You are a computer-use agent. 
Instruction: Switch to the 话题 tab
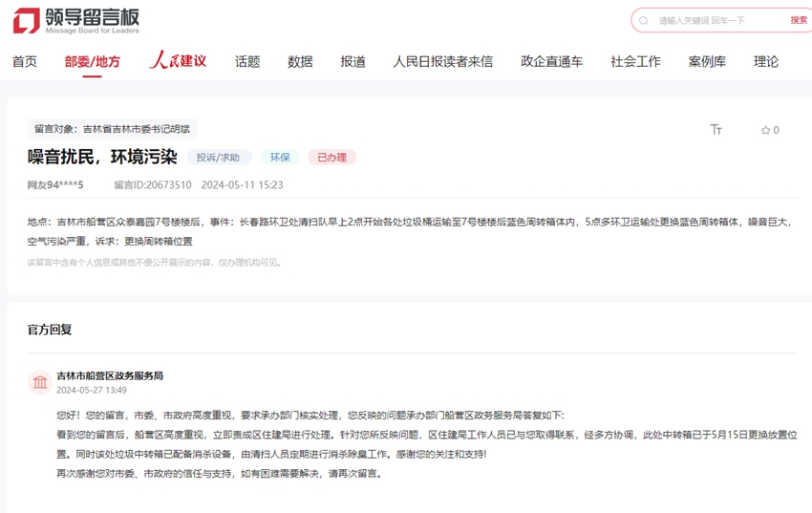point(247,62)
